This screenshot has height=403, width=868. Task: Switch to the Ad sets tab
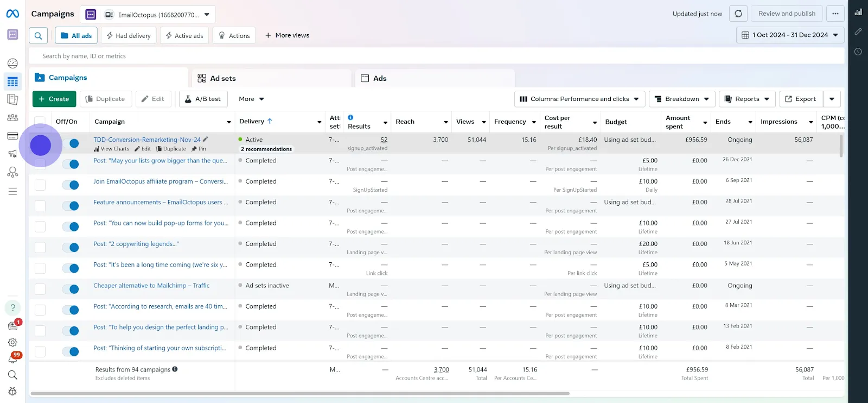(x=223, y=78)
